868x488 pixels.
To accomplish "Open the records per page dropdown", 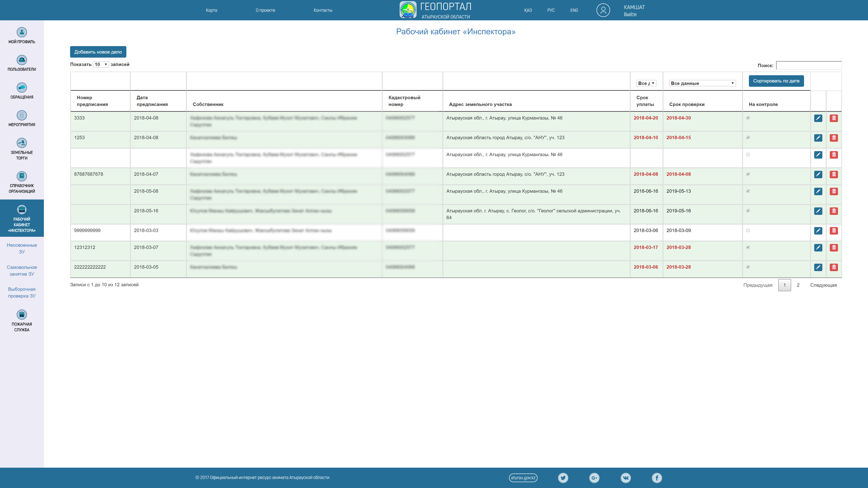I will (101, 64).
